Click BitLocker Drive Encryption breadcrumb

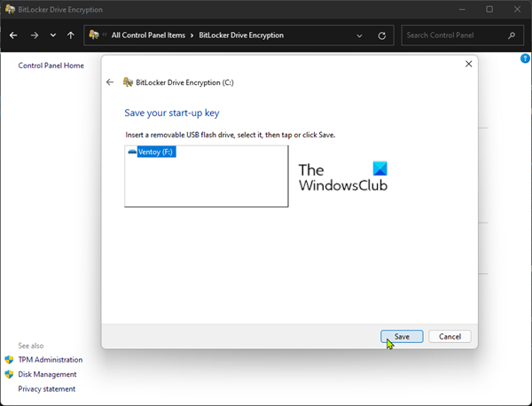[x=241, y=35]
